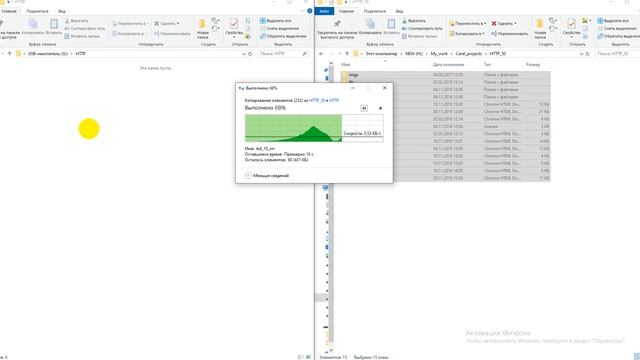The image size is (640, 360).
Task: Select Carel_projects breadcrumb in HTTP_30 window
Action: (x=469, y=53)
